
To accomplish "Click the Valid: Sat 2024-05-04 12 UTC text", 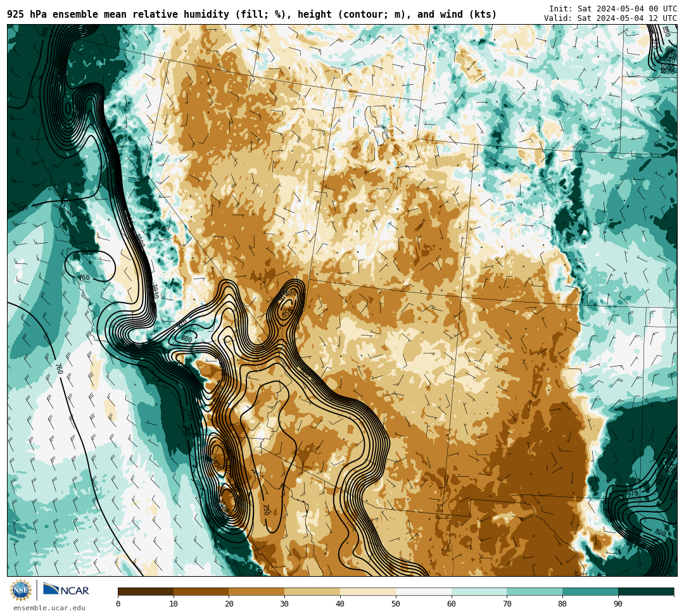I will (x=611, y=18).
